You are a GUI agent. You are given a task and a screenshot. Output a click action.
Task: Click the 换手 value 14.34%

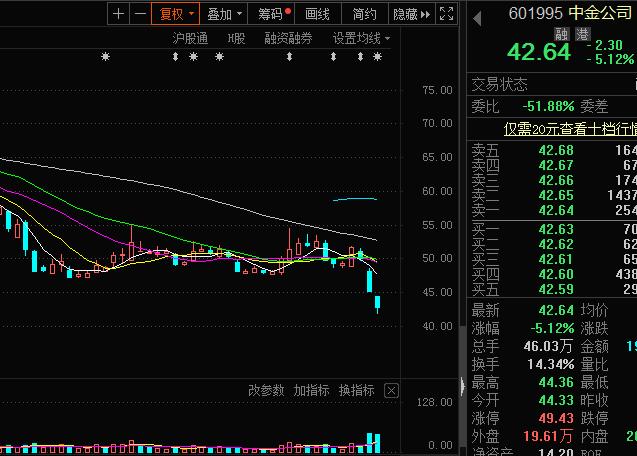tap(551, 364)
